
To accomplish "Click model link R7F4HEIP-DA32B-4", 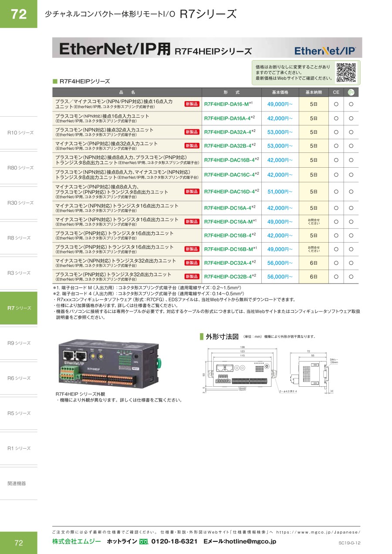I will (x=230, y=146).
